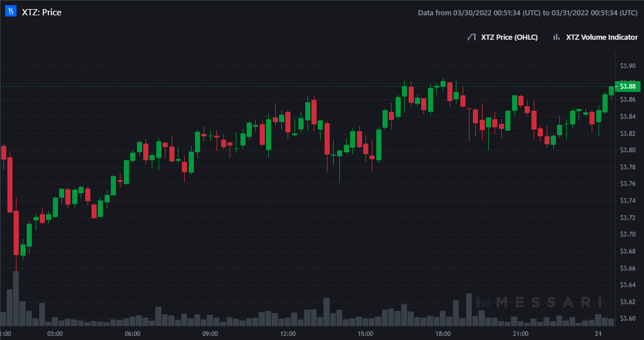Click the 31 date label on time axis

599,333
